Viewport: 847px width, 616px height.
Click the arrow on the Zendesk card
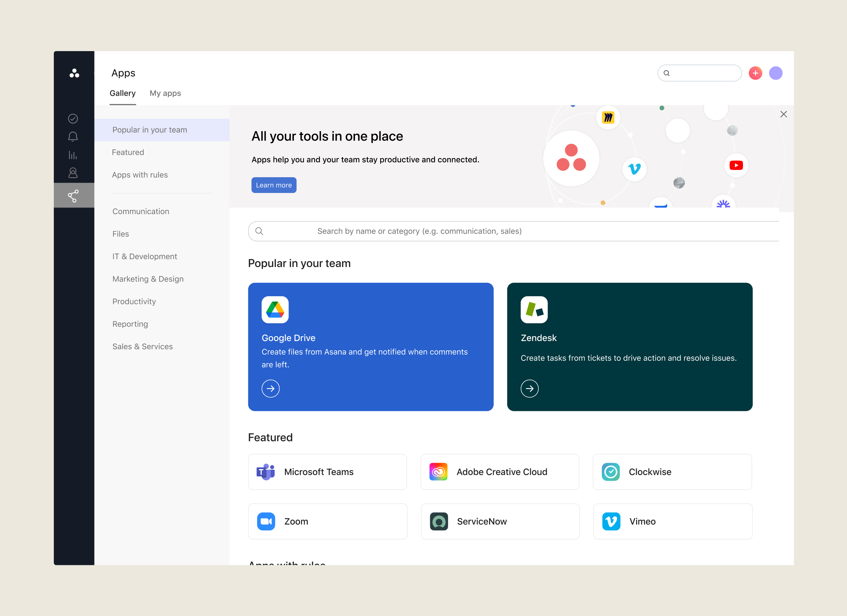529,389
